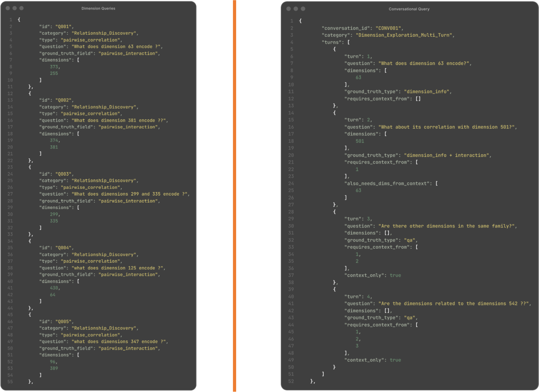Select dimension value 374
Screen dimensions: 539x392
54,140
